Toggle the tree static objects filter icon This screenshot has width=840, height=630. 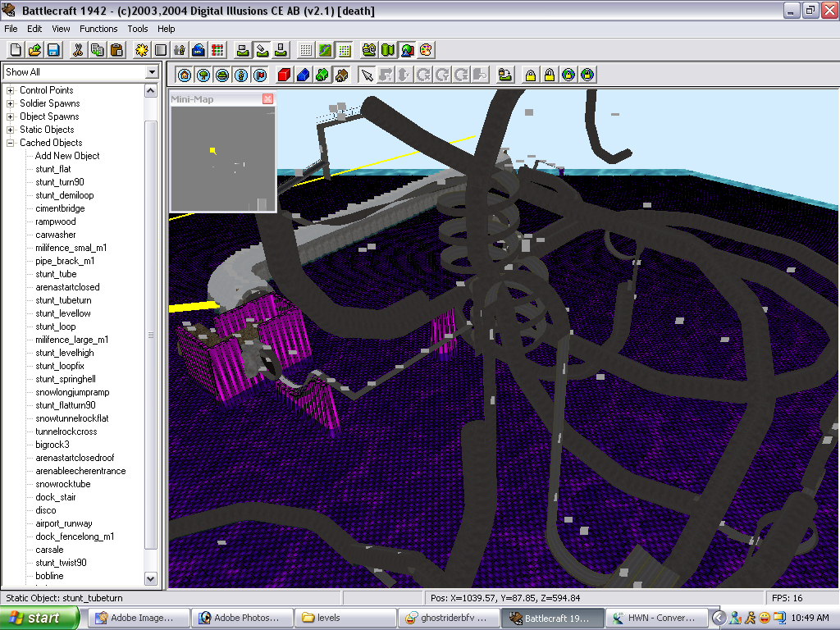tap(203, 75)
